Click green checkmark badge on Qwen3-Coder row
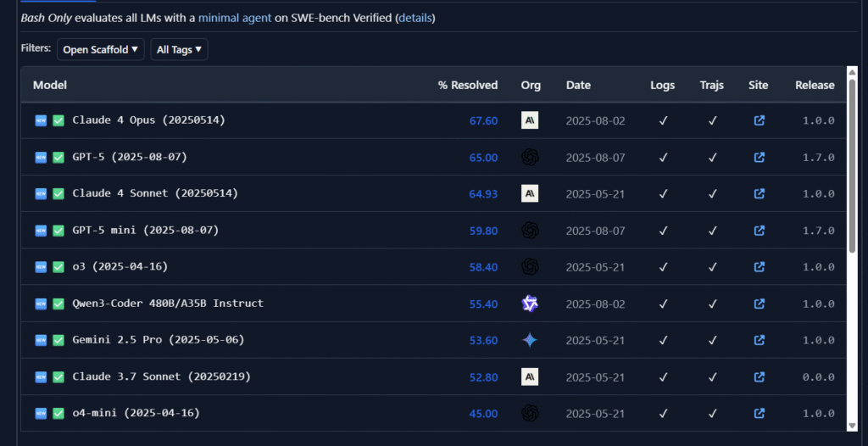 [58, 304]
